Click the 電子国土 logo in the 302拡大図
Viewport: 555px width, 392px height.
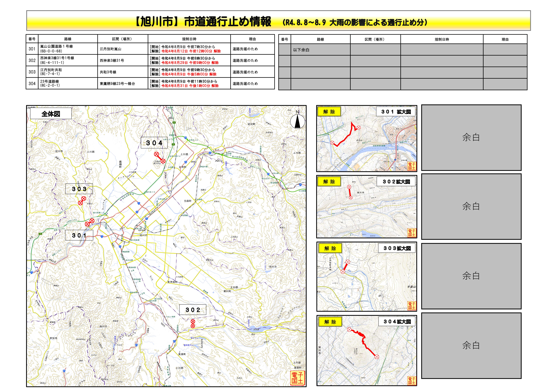tap(412, 233)
